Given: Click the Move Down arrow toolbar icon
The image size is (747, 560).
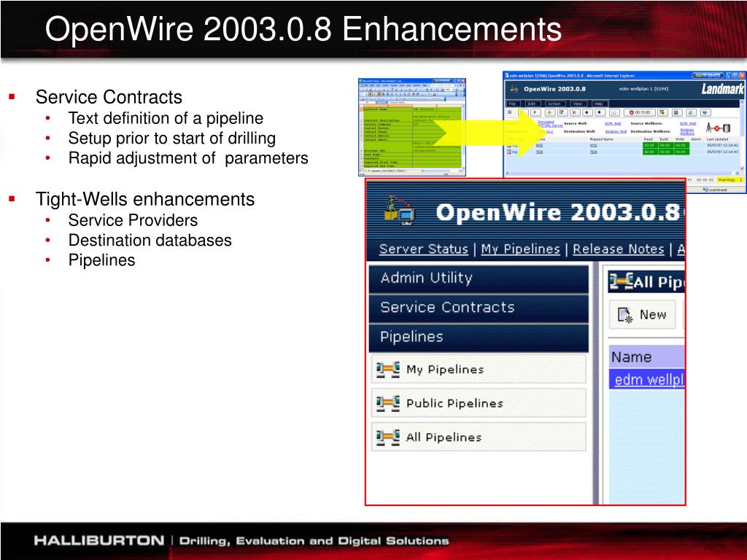Looking at the screenshot, I should [600, 112].
